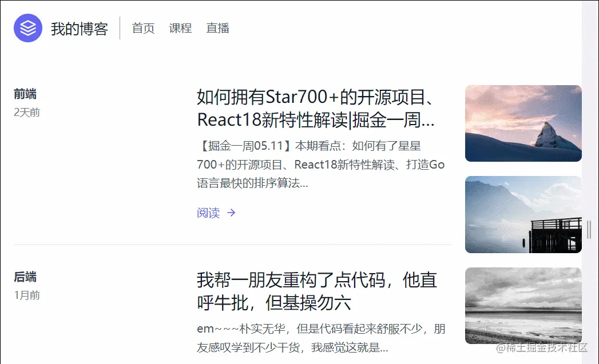The width and height of the screenshot is (599, 364).
Task: Click the grayscale beach thumbnail
Action: pos(523,306)
